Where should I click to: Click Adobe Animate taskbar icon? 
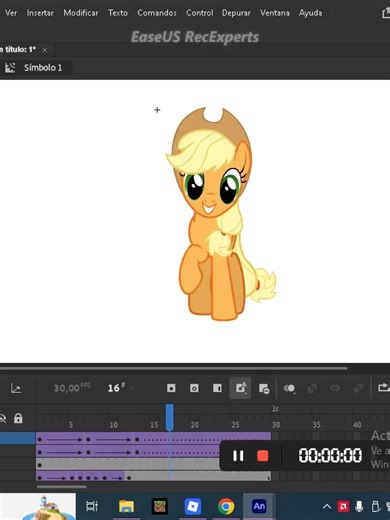pyautogui.click(x=259, y=506)
